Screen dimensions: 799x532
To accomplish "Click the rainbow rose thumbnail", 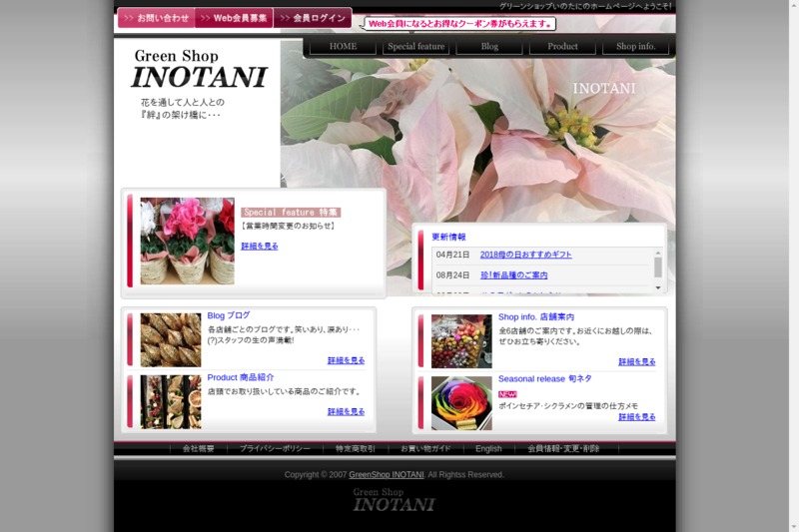I will coord(461,403).
